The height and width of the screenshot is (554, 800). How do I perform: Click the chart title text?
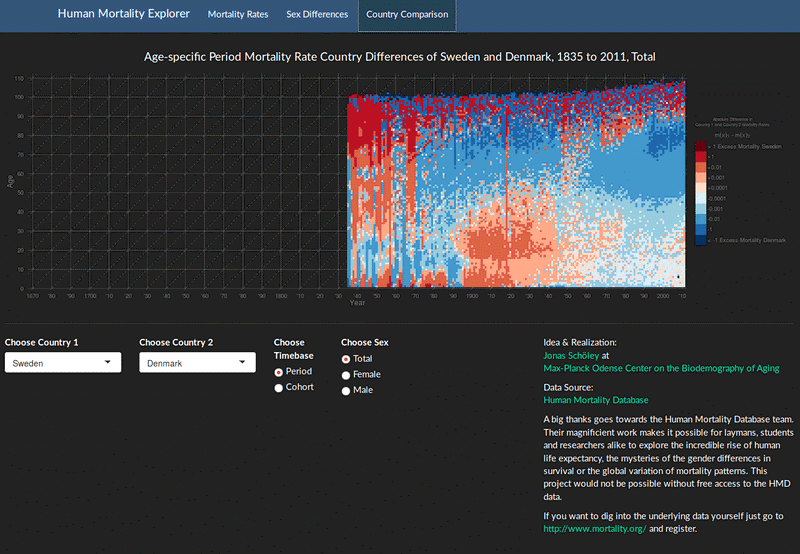399,57
